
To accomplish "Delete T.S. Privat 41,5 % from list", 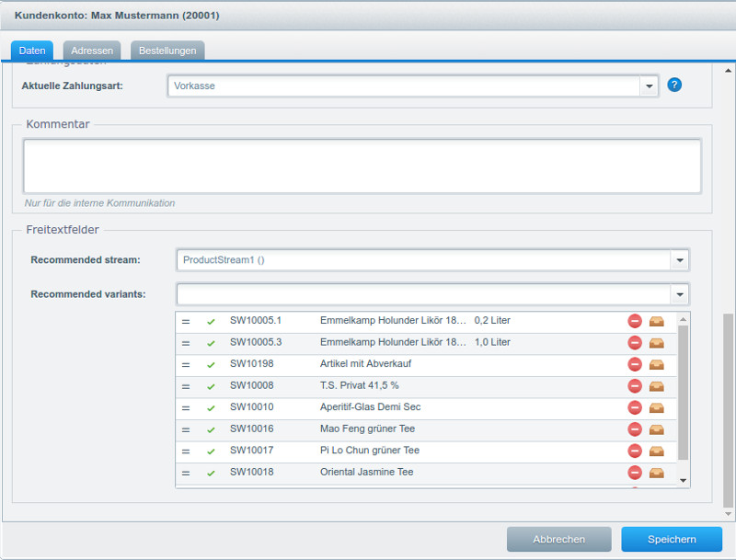I will click(x=635, y=386).
